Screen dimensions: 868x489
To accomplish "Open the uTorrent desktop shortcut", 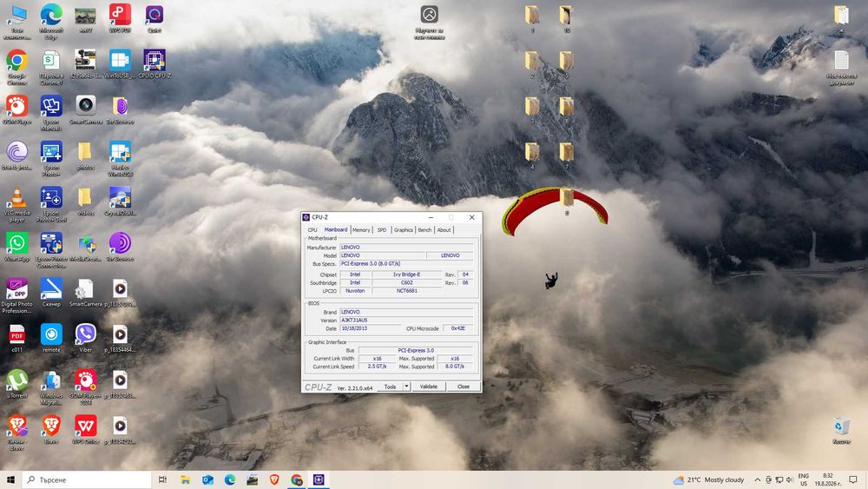I will pos(16,384).
